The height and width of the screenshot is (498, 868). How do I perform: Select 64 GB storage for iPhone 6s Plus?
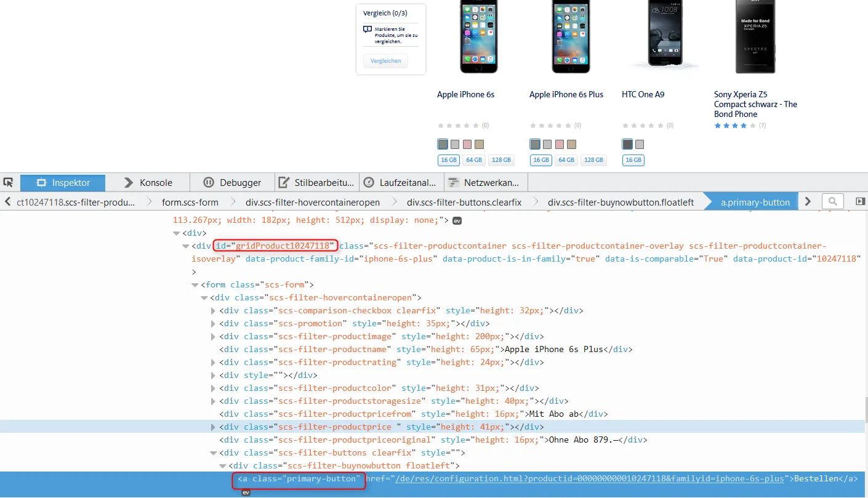(x=566, y=160)
